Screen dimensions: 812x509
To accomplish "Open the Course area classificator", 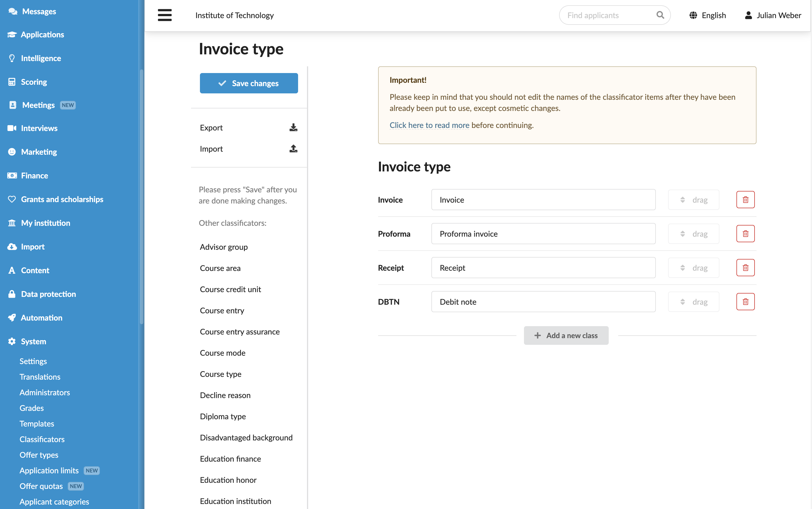I will [220, 268].
